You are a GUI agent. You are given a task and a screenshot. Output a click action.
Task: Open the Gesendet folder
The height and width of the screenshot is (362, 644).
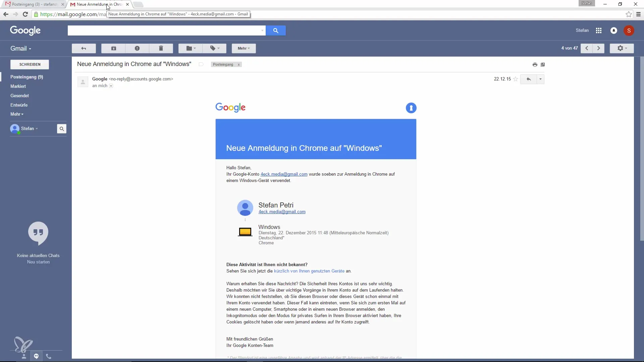tap(19, 96)
